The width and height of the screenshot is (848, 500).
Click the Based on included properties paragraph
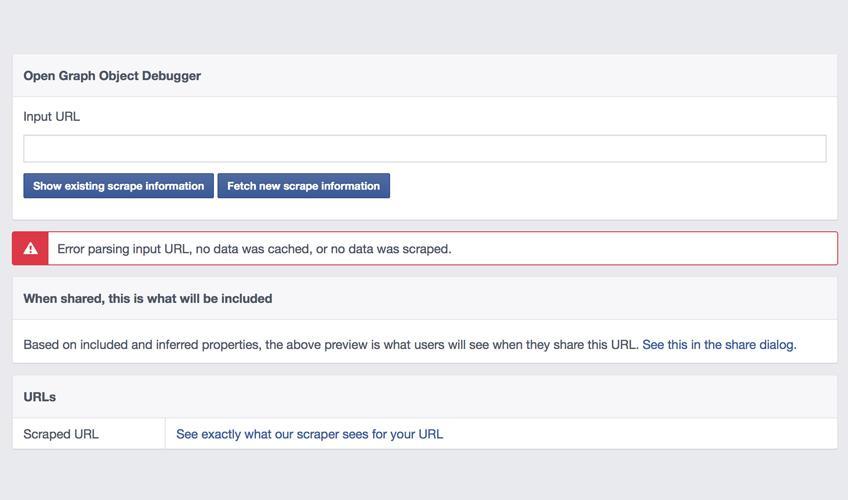pyautogui.click(x=330, y=345)
